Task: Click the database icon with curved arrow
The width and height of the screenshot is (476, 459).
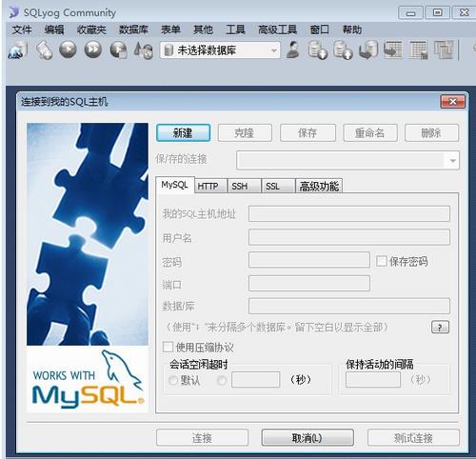Action: click(x=368, y=50)
